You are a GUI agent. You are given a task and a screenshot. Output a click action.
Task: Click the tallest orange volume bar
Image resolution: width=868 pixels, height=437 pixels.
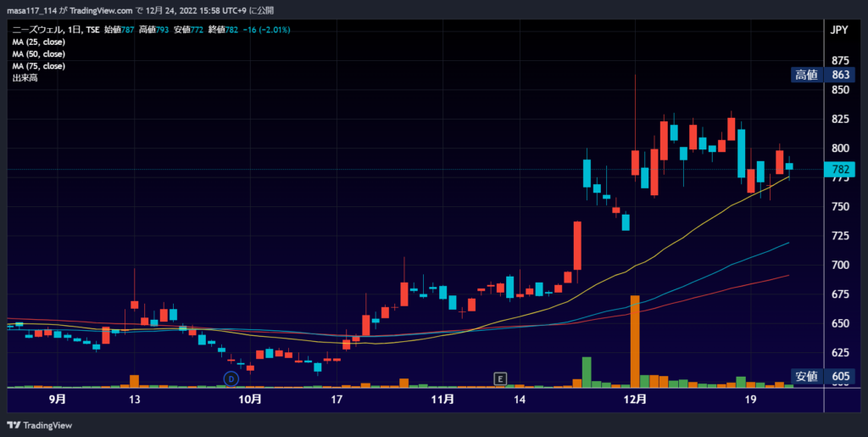(635, 341)
